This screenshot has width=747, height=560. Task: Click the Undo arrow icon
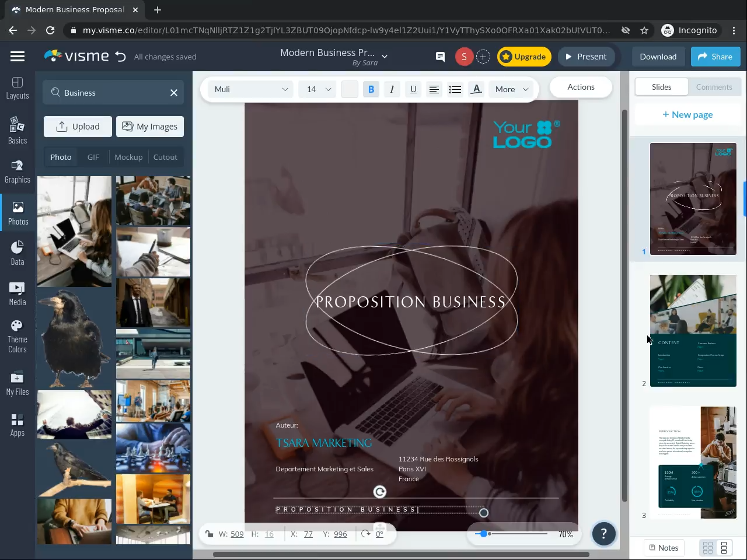click(120, 57)
